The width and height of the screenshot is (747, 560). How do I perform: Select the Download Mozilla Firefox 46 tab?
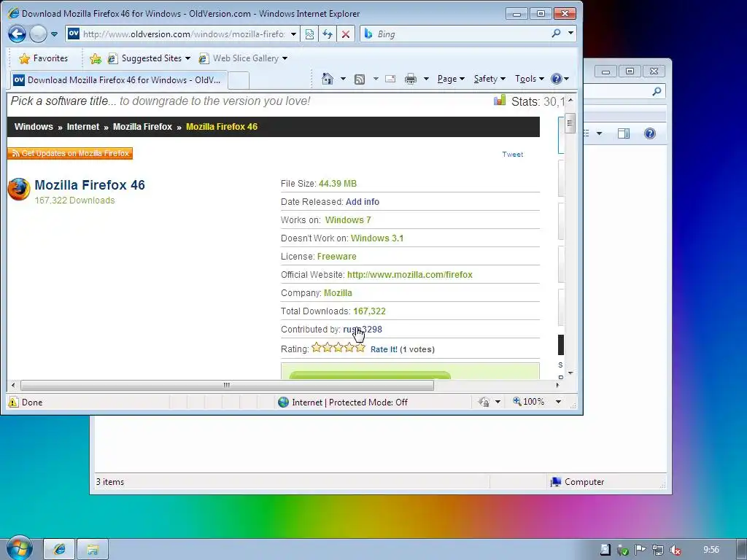point(119,80)
